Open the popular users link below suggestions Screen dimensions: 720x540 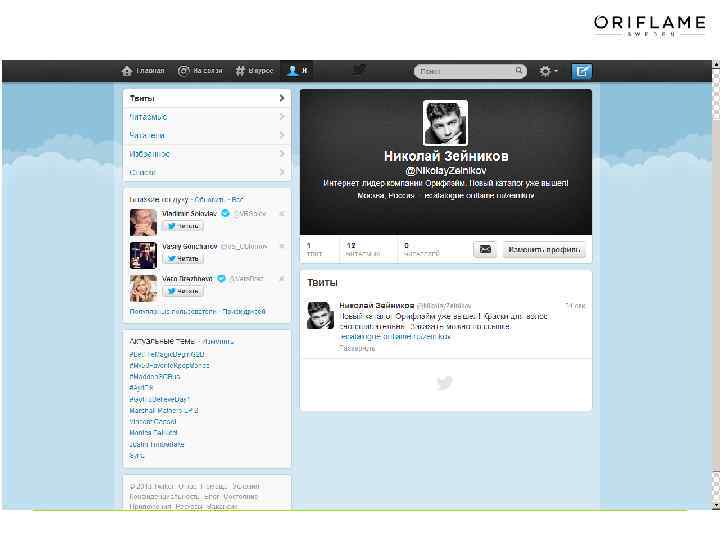(172, 311)
